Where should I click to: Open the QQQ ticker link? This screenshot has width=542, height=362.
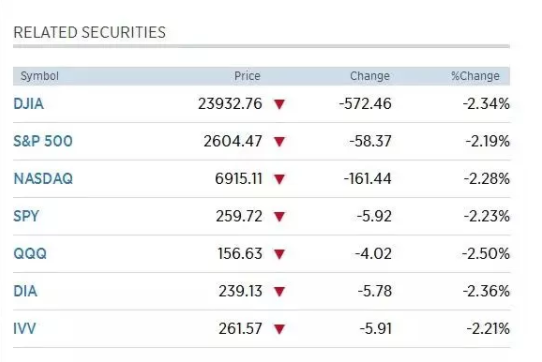coord(30,254)
